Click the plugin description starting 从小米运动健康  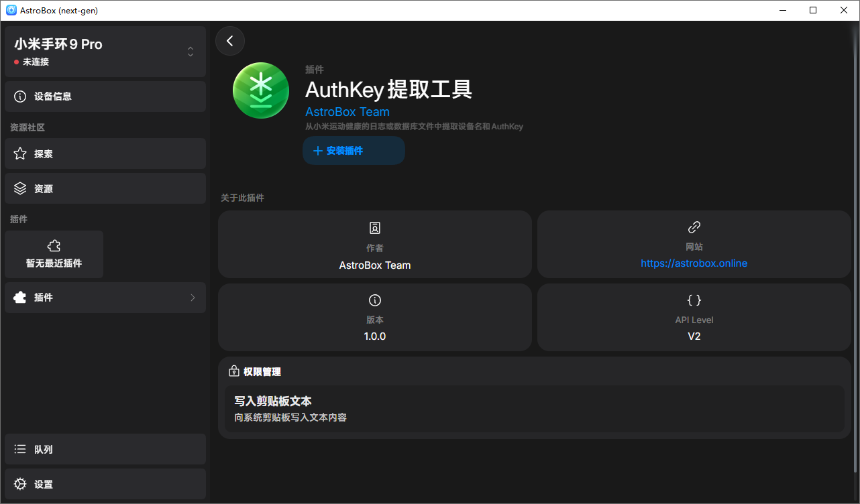414,126
